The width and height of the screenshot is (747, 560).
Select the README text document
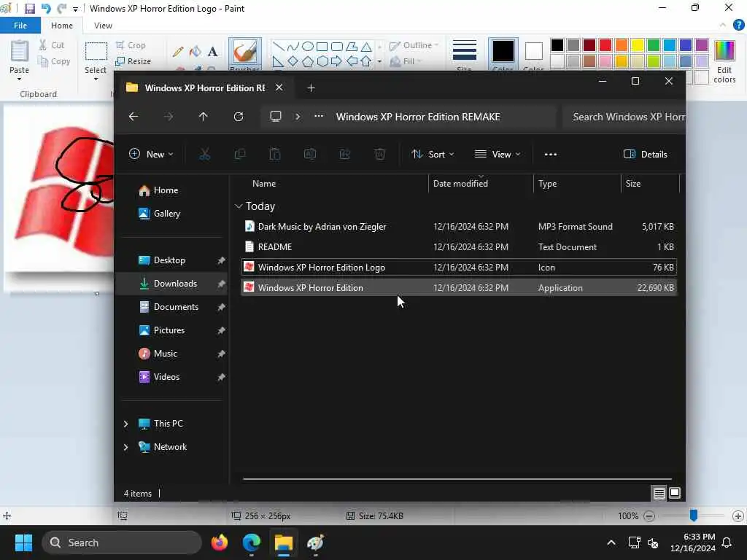(x=459, y=247)
